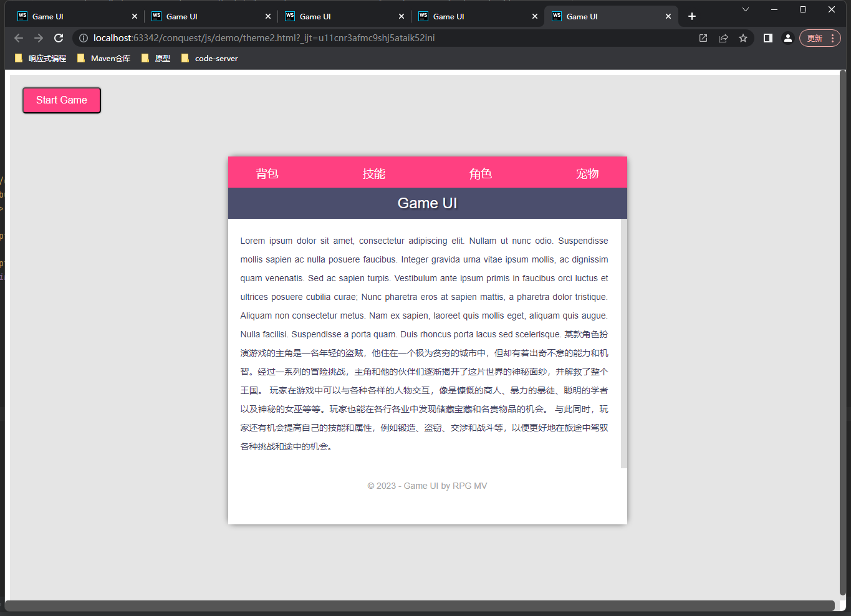Viewport: 851px width, 616px height.
Task: Open the user profile icon
Action: click(x=788, y=38)
